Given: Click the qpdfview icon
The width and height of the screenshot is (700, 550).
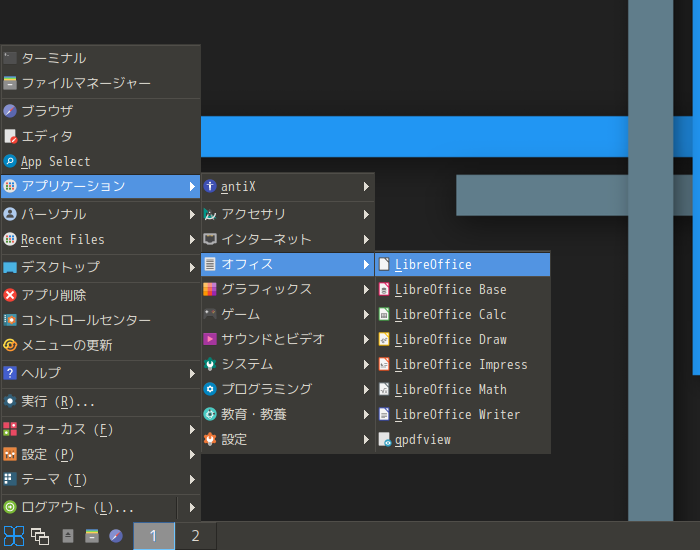Looking at the screenshot, I should (x=384, y=439).
